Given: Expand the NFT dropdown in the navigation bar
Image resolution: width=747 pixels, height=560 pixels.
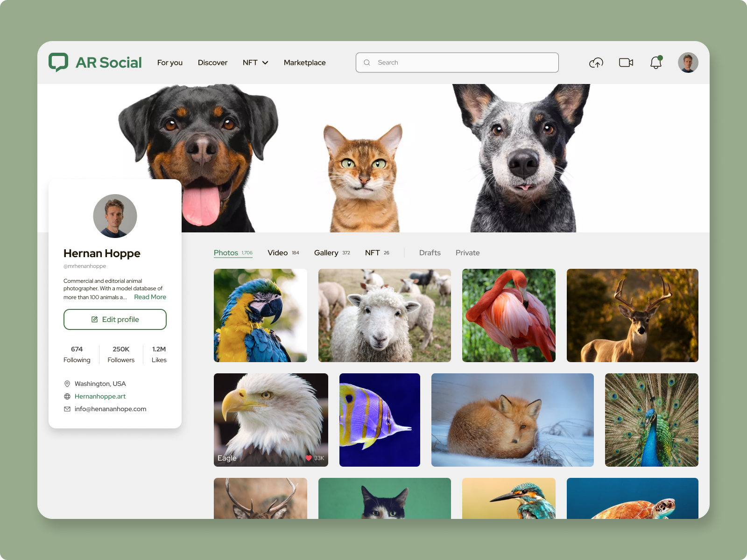Looking at the screenshot, I should pos(255,62).
